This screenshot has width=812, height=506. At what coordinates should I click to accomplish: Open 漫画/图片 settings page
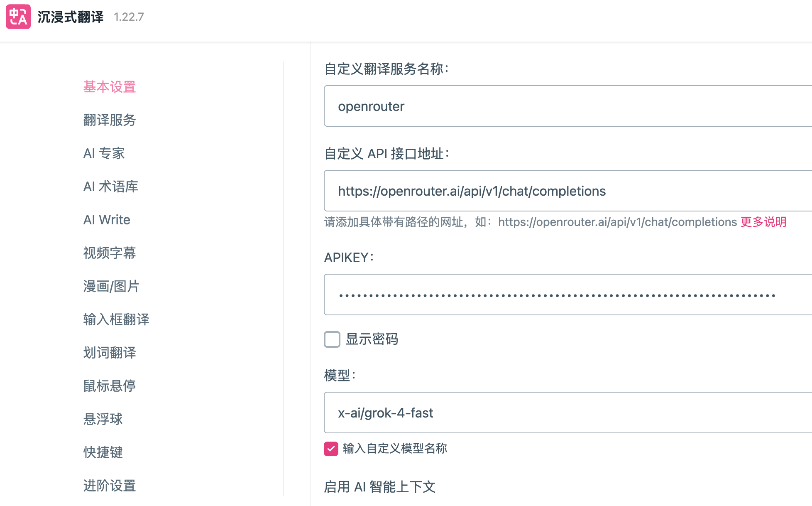[111, 286]
